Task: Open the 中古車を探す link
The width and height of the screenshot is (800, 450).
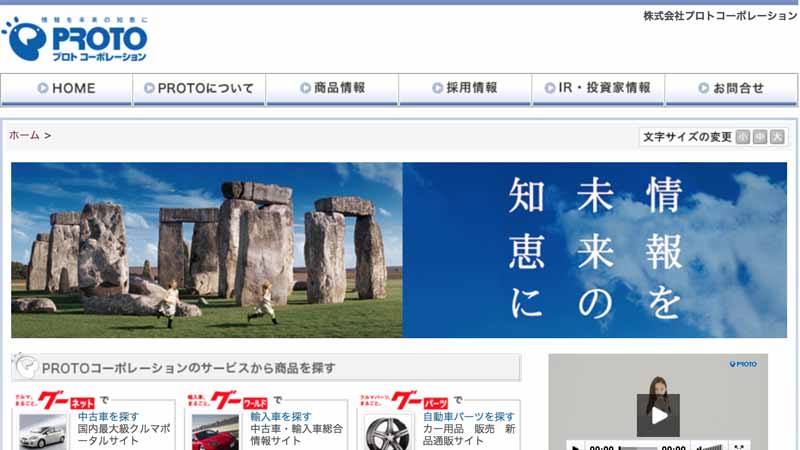Action: click(x=108, y=417)
